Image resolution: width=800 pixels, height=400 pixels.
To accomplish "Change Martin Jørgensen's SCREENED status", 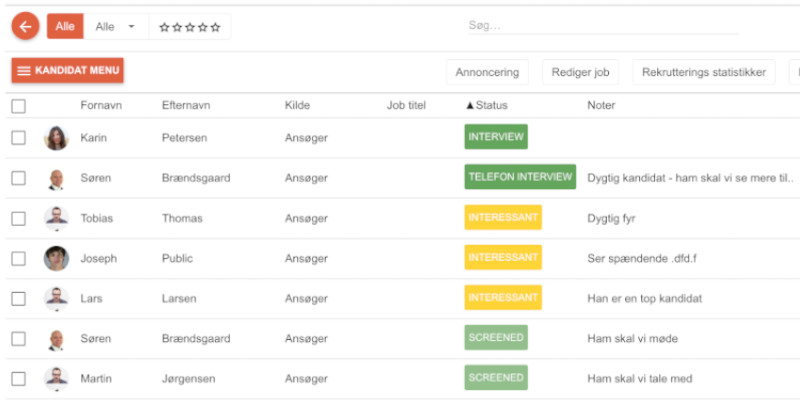I will 496,377.
